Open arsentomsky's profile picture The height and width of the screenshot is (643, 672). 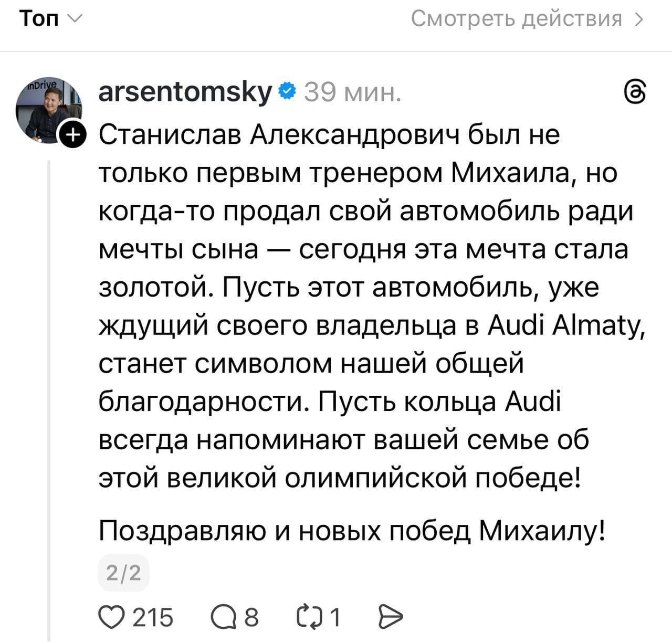coord(48,110)
